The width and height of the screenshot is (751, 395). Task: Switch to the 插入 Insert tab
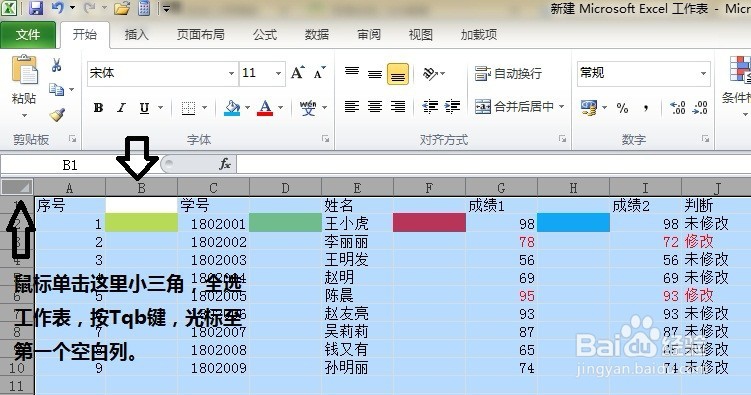[x=137, y=34]
